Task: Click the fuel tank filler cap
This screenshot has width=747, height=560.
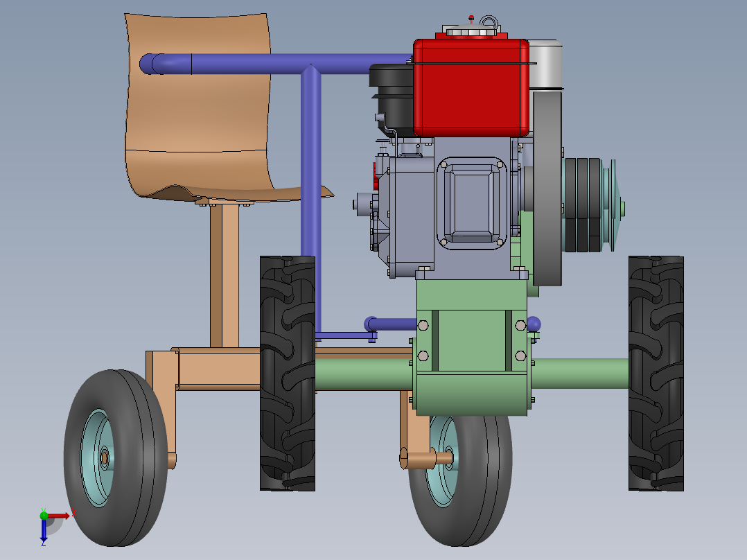Action: [x=471, y=31]
